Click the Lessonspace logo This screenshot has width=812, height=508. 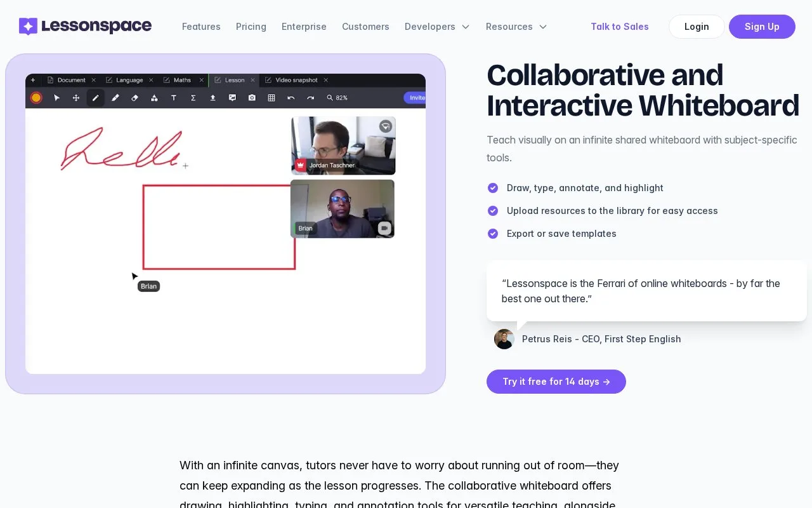85,26
